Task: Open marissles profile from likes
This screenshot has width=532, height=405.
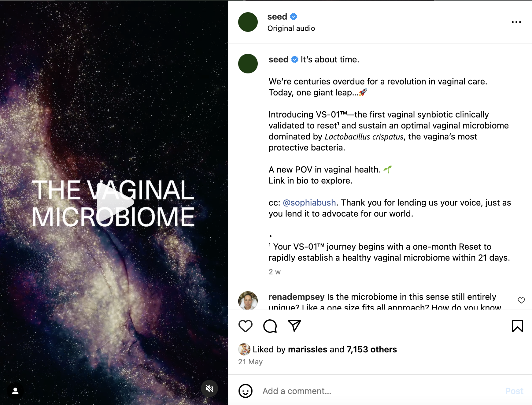Action: tap(307, 350)
